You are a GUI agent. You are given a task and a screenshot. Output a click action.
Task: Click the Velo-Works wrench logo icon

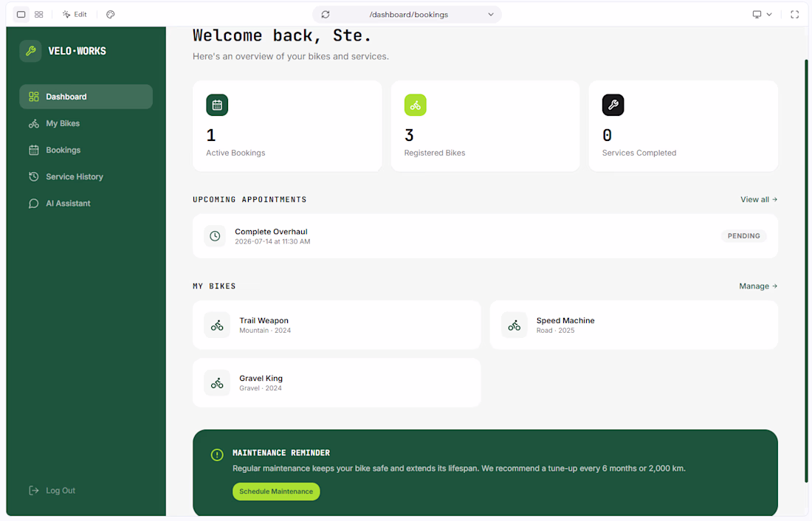coord(30,51)
